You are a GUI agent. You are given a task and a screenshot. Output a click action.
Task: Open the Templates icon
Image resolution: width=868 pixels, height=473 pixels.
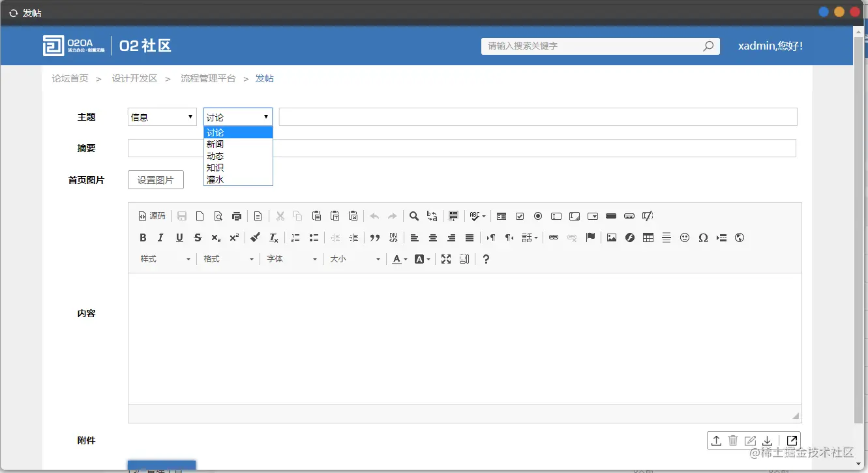click(258, 216)
